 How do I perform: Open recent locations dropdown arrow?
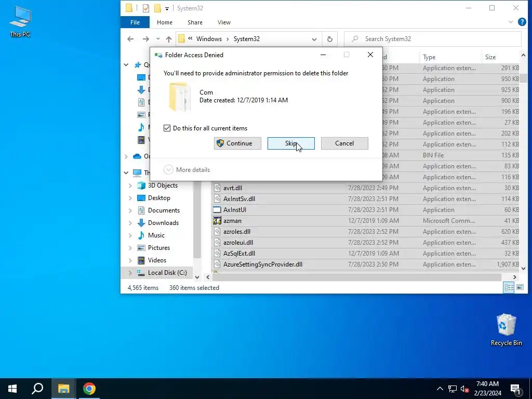pos(158,39)
